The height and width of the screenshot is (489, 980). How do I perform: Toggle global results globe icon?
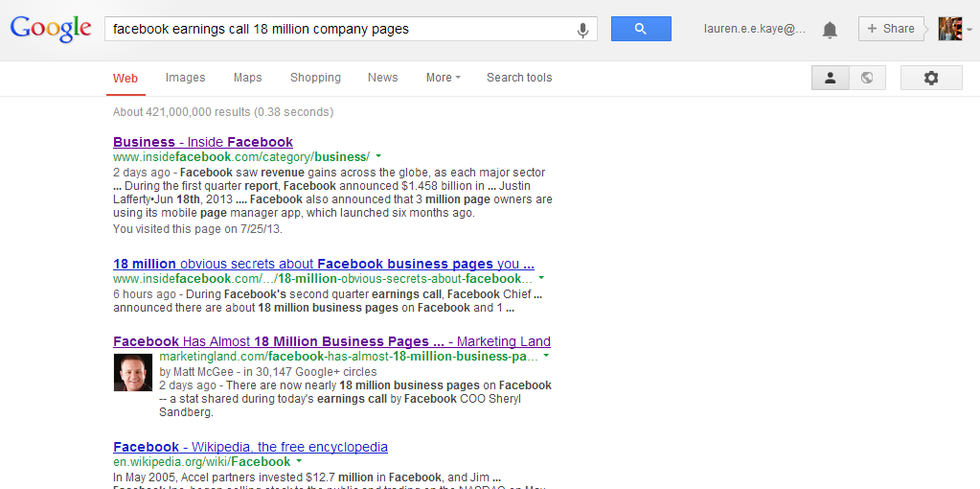[x=867, y=78]
